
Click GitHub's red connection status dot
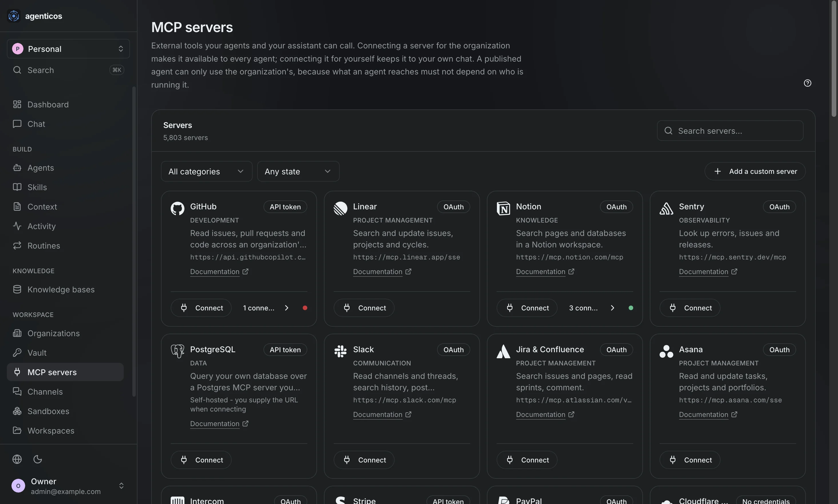[x=305, y=308]
